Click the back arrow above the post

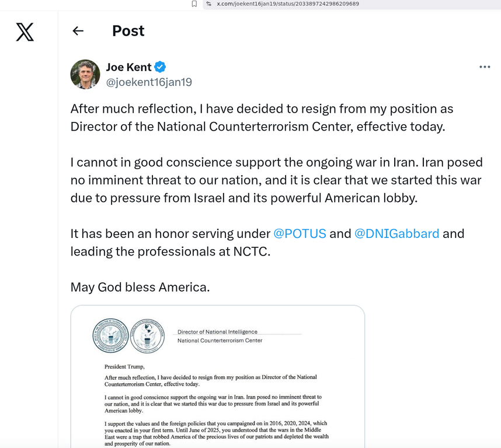click(78, 31)
